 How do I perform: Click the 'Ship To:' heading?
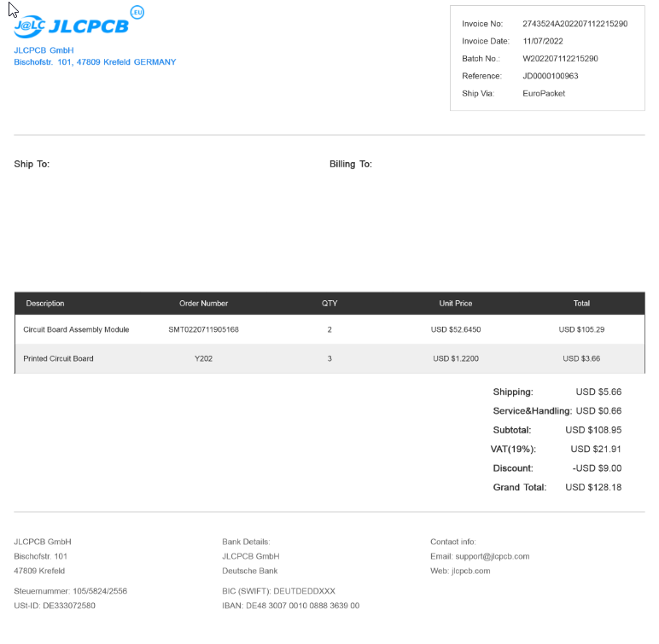click(32, 165)
